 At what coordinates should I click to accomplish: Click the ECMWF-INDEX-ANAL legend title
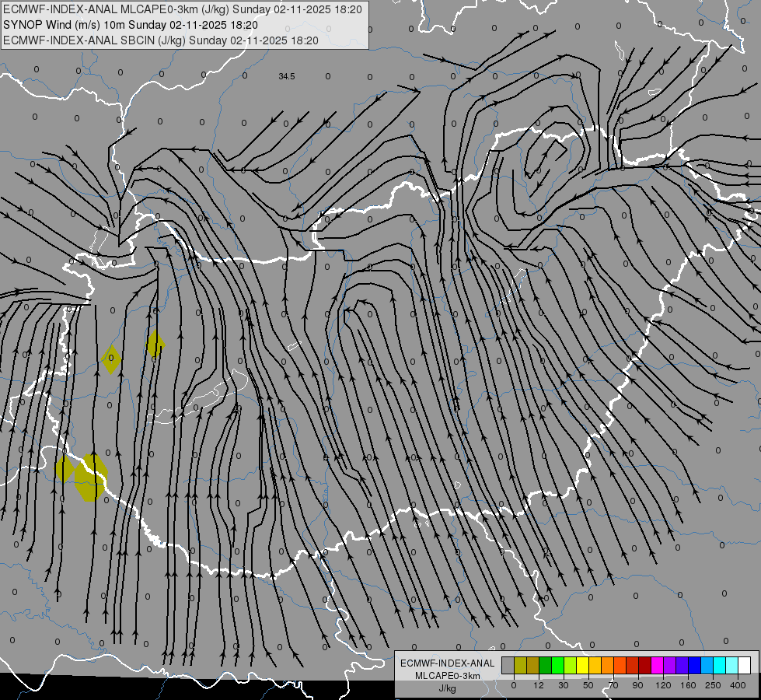[x=447, y=663]
